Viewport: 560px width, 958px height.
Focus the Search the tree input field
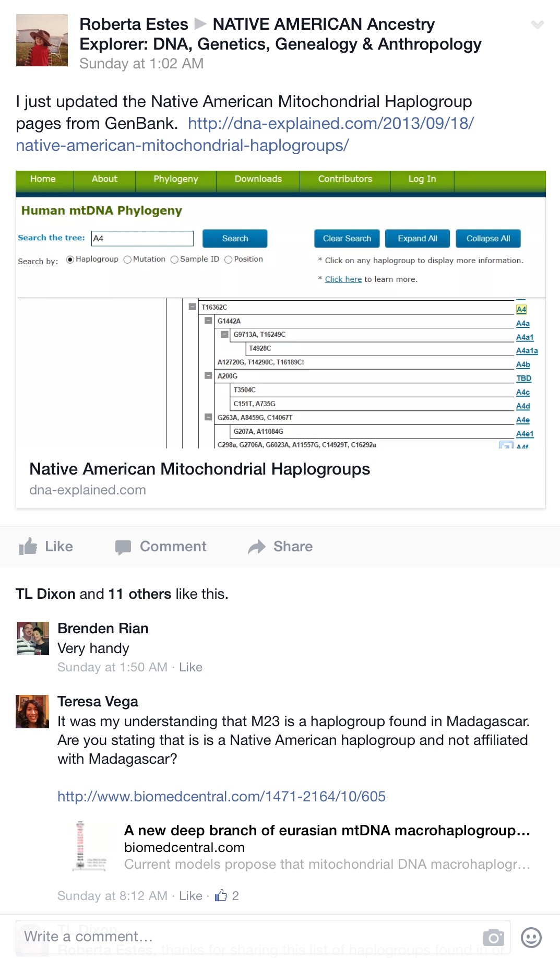click(x=142, y=239)
